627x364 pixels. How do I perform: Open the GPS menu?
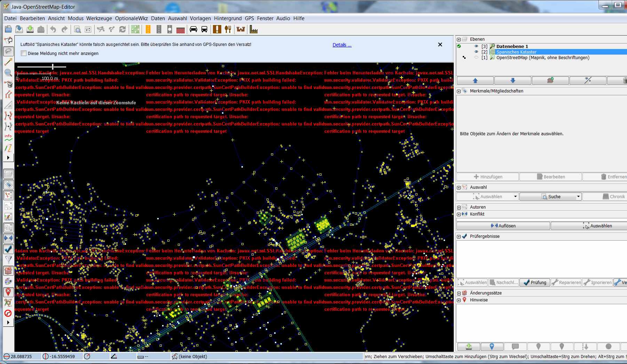pos(249,18)
